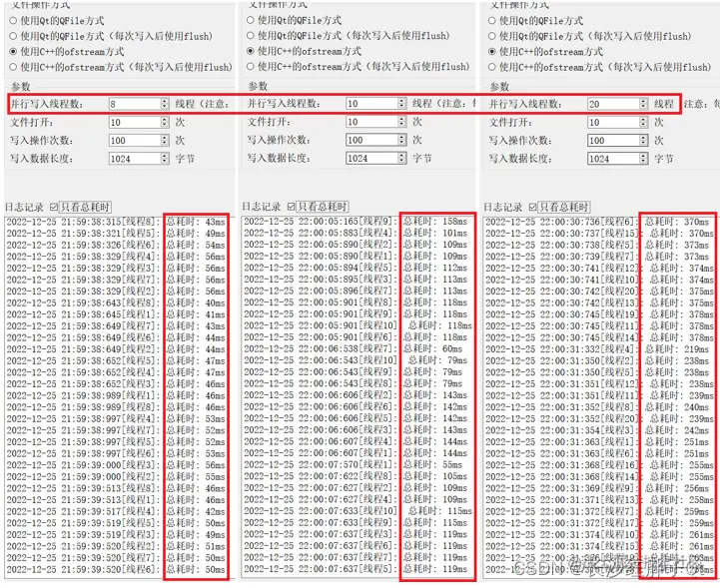
Task: Toggle 只看总耗时 checkbox in left panel
Action: pyautogui.click(x=54, y=208)
